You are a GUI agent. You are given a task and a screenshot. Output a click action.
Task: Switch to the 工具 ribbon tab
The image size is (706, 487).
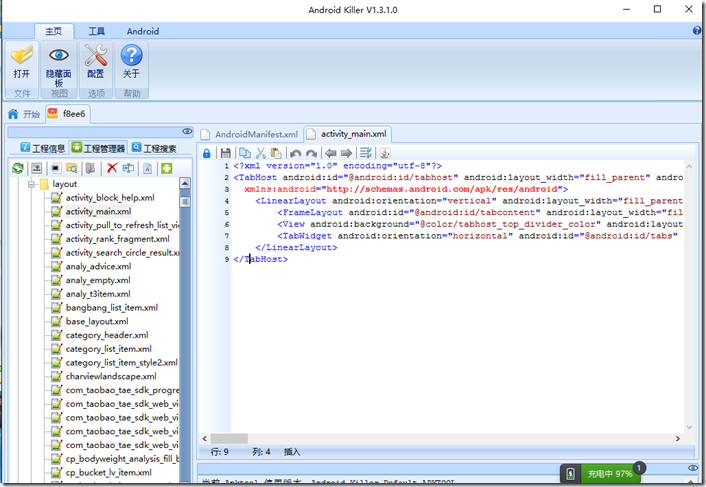coord(96,31)
